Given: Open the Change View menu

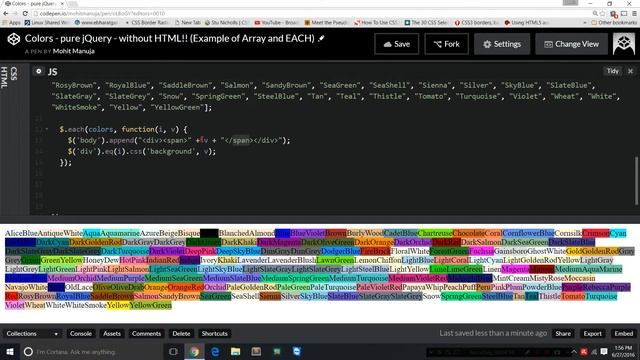Looking at the screenshot, I should click(571, 44).
